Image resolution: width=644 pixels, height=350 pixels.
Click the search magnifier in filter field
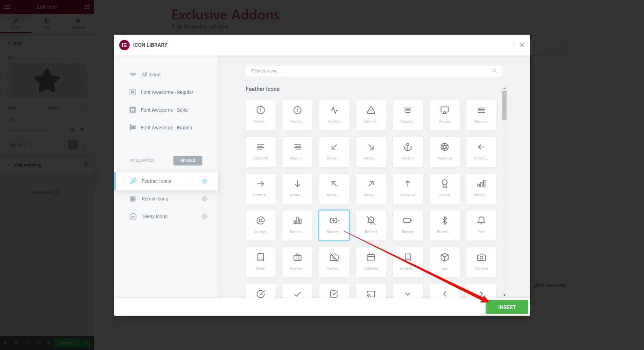495,71
